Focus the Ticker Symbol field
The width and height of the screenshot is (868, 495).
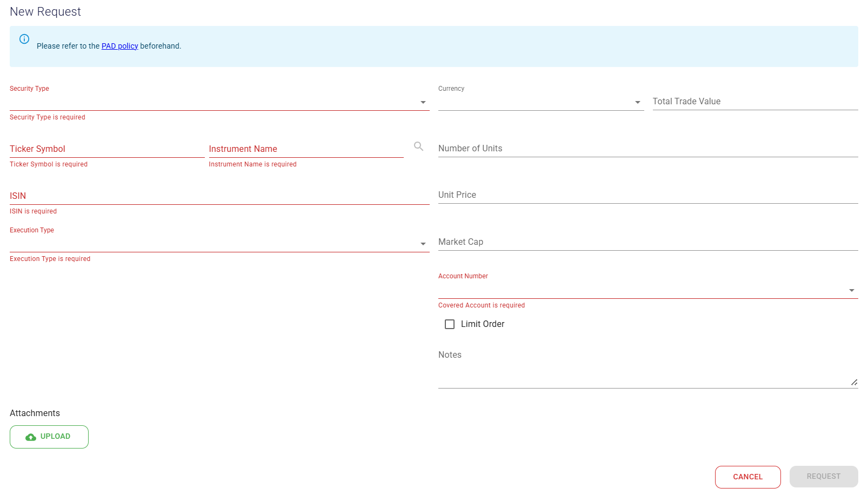(106, 149)
